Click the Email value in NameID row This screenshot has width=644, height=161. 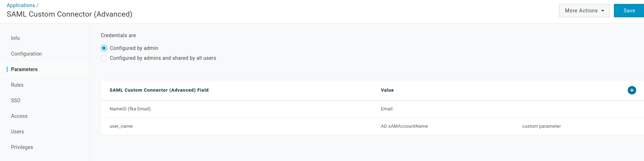tap(387, 109)
